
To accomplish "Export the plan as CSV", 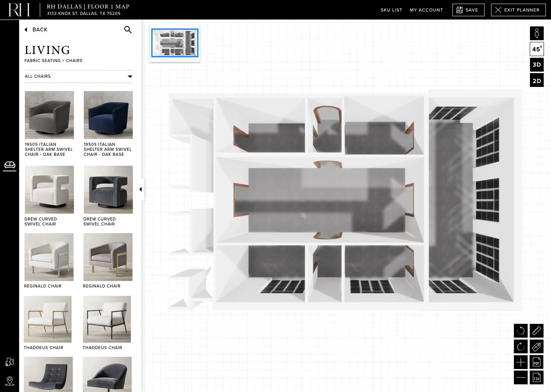I will tap(537, 377).
